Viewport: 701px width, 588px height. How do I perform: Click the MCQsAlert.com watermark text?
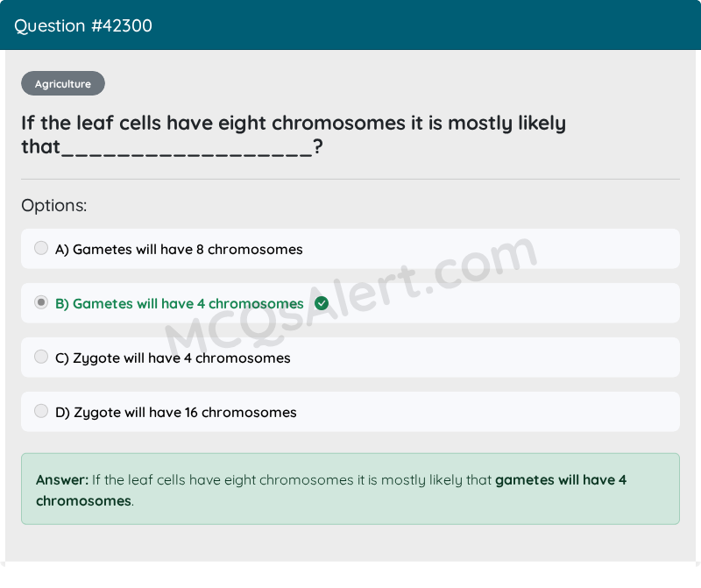coord(351,296)
